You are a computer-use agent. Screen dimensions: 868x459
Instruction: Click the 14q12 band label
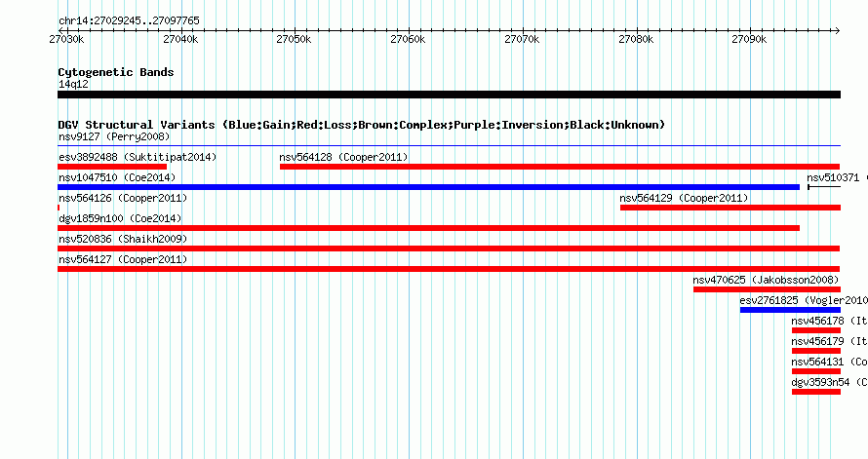click(x=73, y=84)
